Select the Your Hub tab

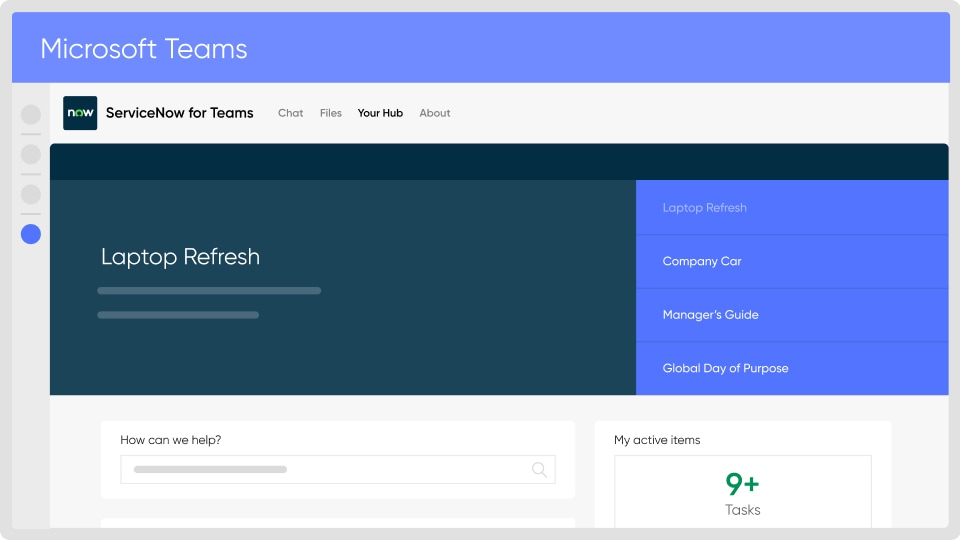(x=380, y=113)
